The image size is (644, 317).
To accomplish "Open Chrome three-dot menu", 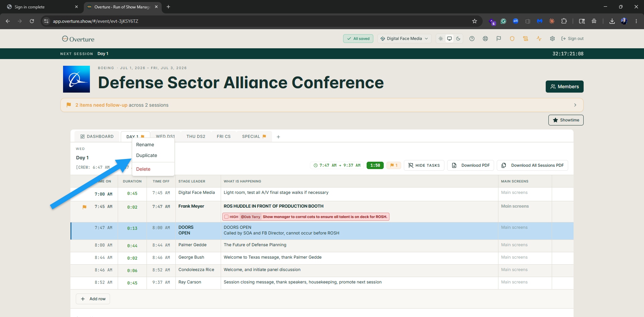I will coord(636,21).
